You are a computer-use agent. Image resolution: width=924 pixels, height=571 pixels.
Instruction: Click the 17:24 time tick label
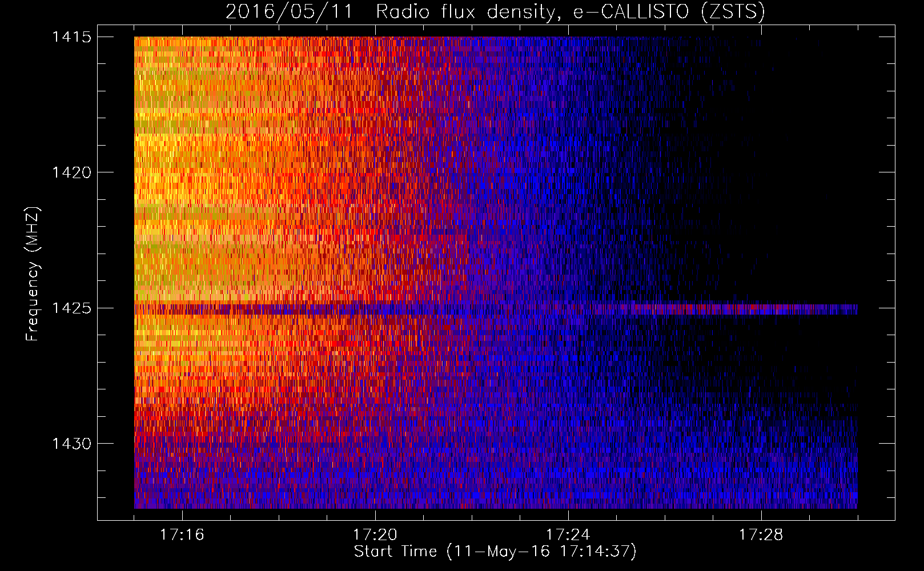click(568, 535)
